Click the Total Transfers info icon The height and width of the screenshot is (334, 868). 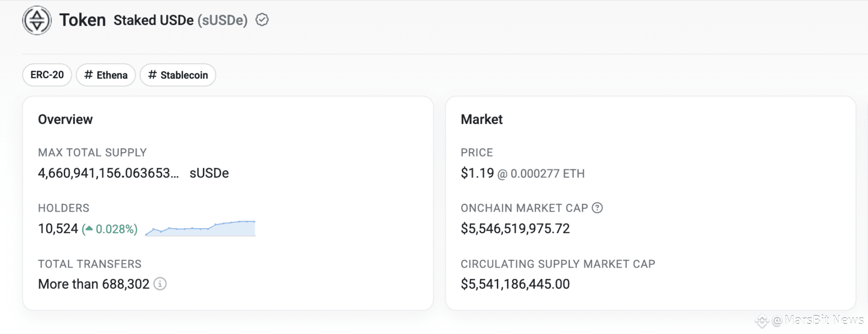pyautogui.click(x=160, y=284)
